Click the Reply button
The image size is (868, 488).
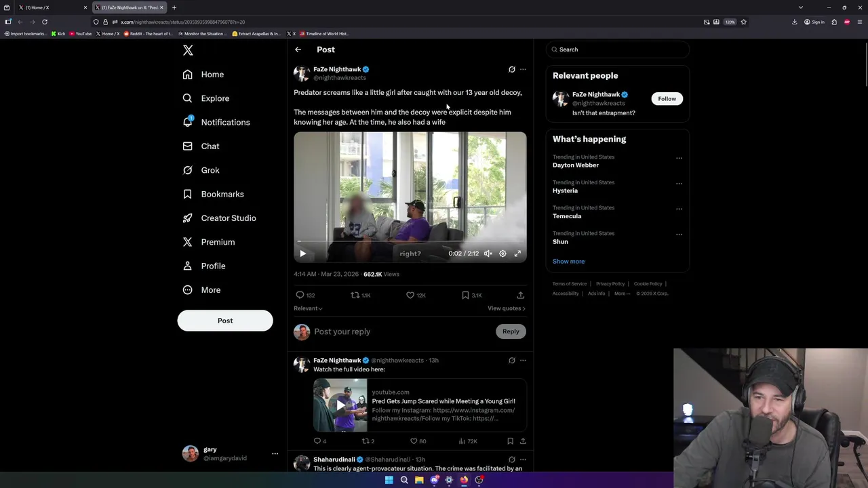(511, 331)
